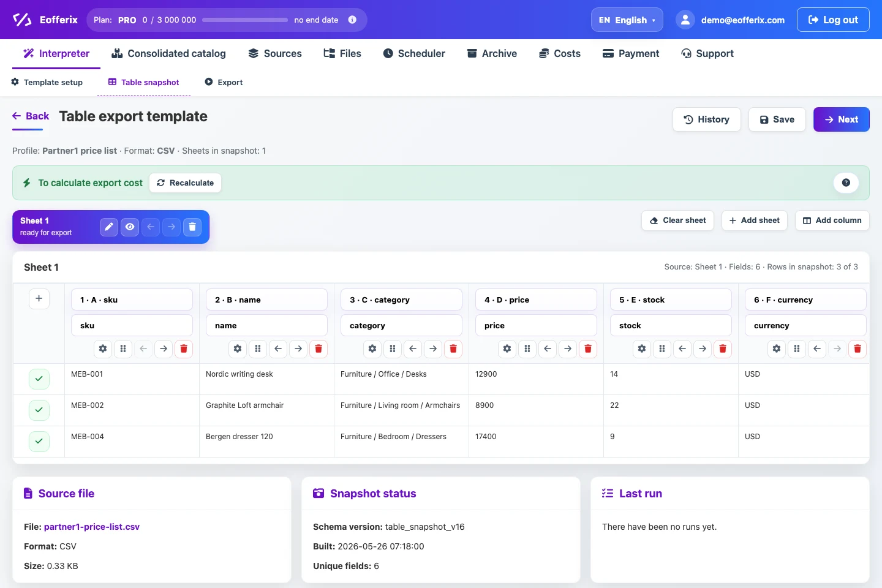This screenshot has width=882, height=588.
Task: View the Costs tab
Action: [x=560, y=53]
